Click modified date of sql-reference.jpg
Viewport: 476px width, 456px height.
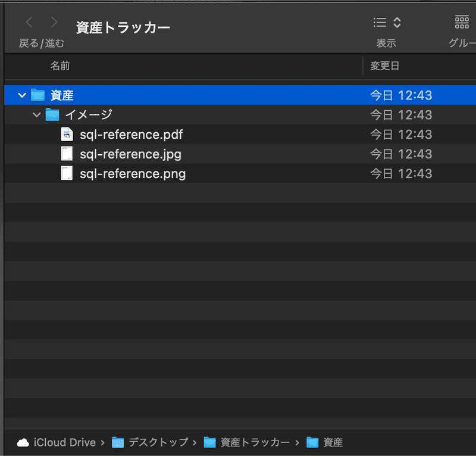coord(401,154)
